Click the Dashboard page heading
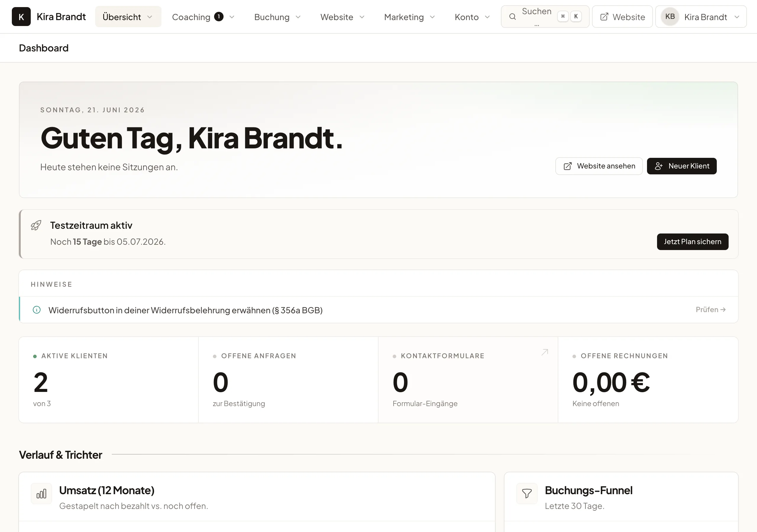 [43, 48]
